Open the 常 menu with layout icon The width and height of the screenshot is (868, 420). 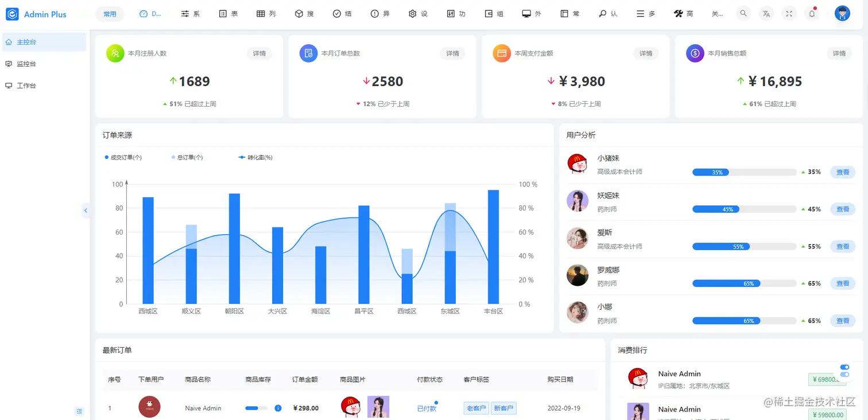570,14
